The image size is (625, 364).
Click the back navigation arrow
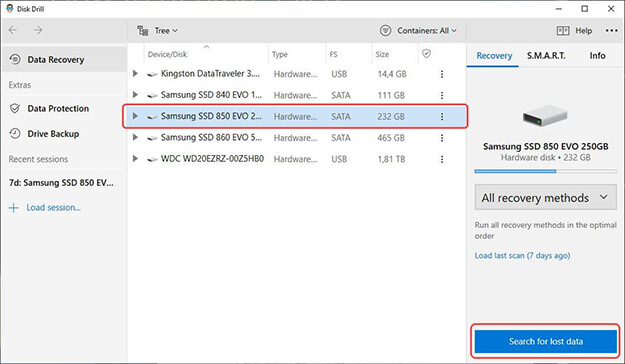13,30
